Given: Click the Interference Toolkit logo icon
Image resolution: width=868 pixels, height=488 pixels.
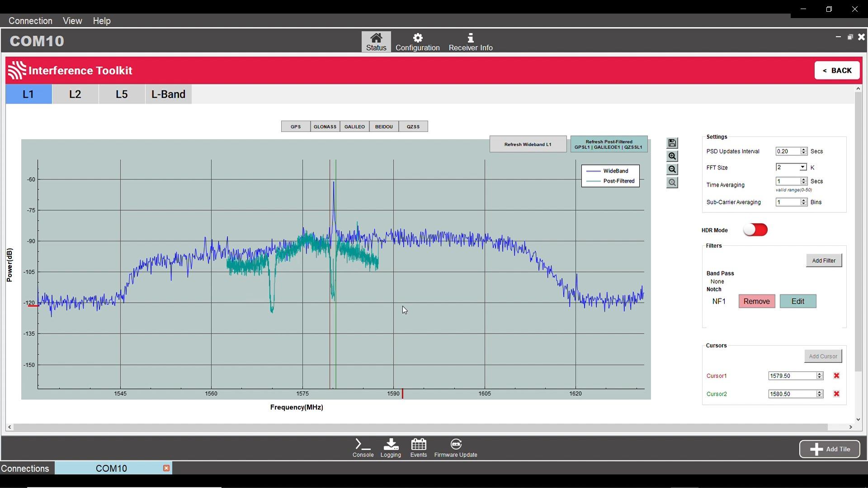Looking at the screenshot, I should coord(17,70).
